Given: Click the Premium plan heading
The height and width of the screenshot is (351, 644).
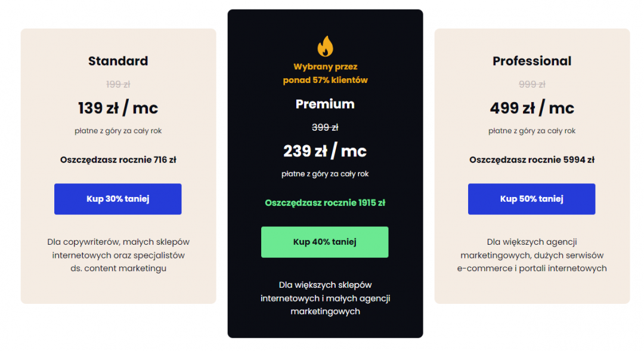Looking at the screenshot, I should tap(325, 104).
